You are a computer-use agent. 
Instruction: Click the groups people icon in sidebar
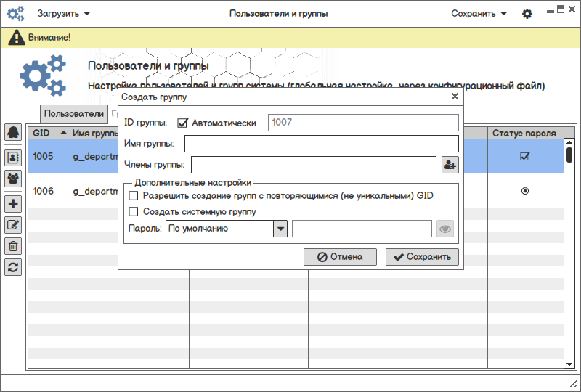13,179
